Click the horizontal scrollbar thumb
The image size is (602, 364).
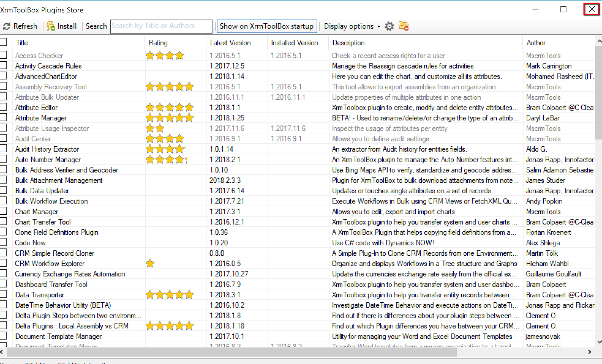[x=232, y=352]
